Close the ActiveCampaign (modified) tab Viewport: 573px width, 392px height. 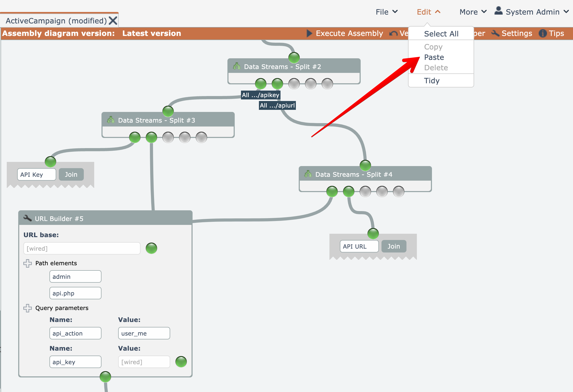pos(113,21)
